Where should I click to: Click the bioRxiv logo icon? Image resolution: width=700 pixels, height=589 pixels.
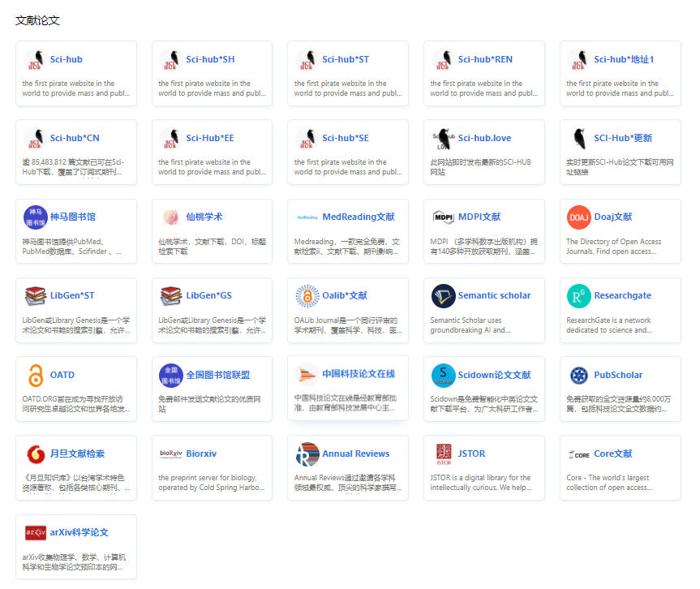(x=171, y=454)
